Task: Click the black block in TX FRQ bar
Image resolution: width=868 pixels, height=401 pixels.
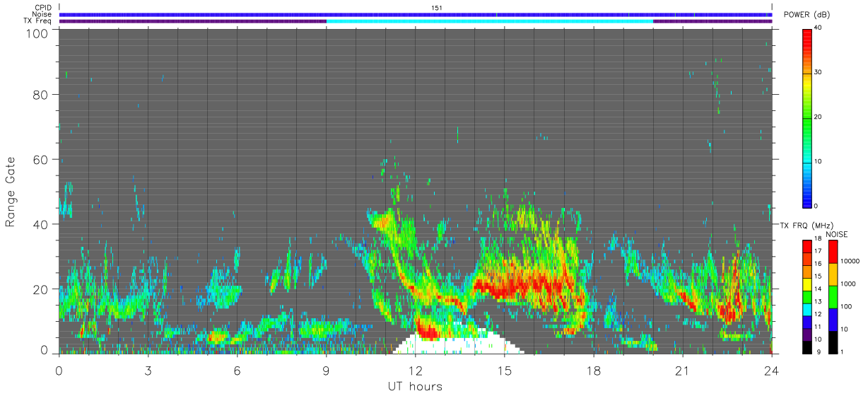Action: [807, 347]
